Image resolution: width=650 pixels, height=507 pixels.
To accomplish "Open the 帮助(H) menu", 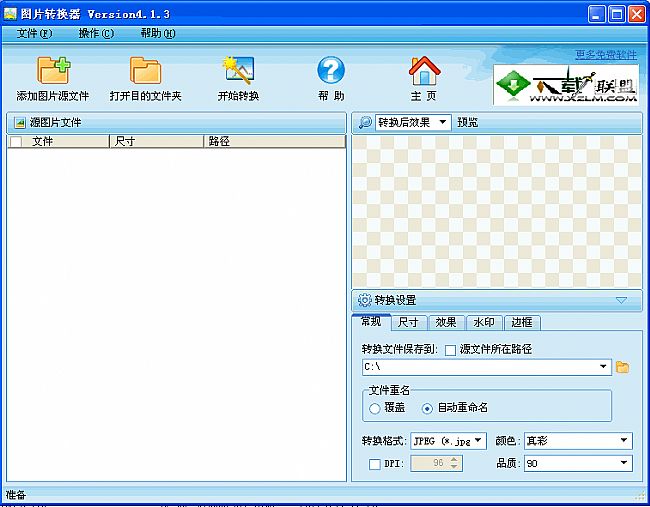I will pyautogui.click(x=158, y=33).
